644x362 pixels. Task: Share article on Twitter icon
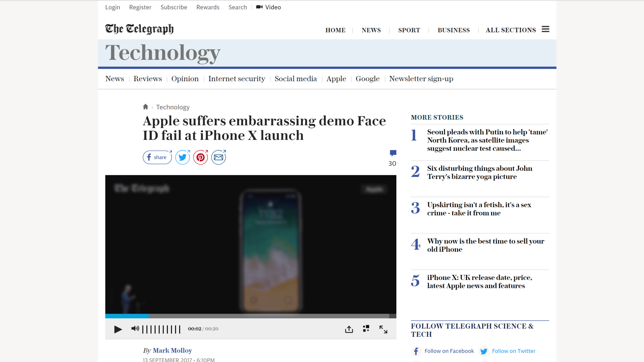pyautogui.click(x=183, y=157)
